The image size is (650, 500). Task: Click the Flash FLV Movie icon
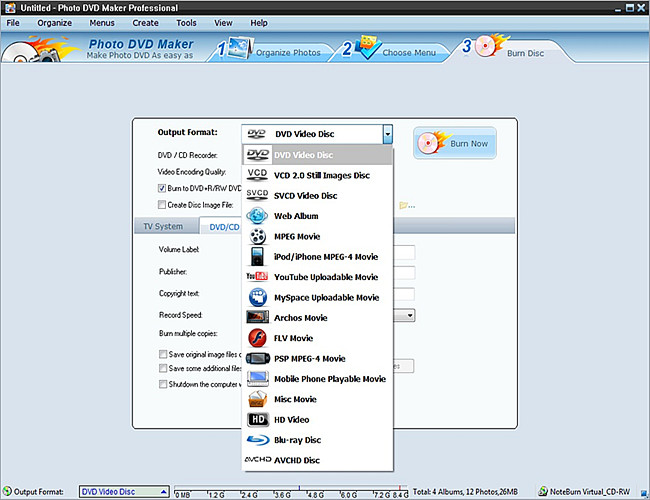tap(257, 338)
